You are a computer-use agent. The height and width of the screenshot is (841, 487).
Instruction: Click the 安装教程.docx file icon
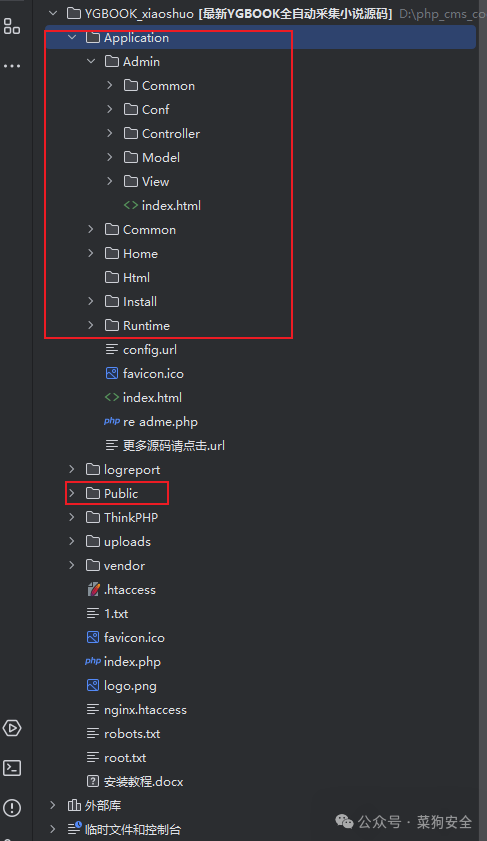93,781
